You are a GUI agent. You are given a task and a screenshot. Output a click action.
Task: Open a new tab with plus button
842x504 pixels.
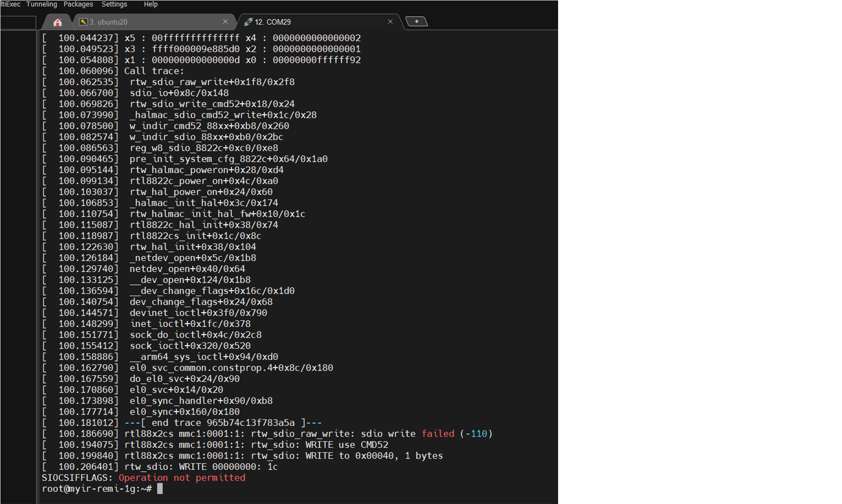416,22
